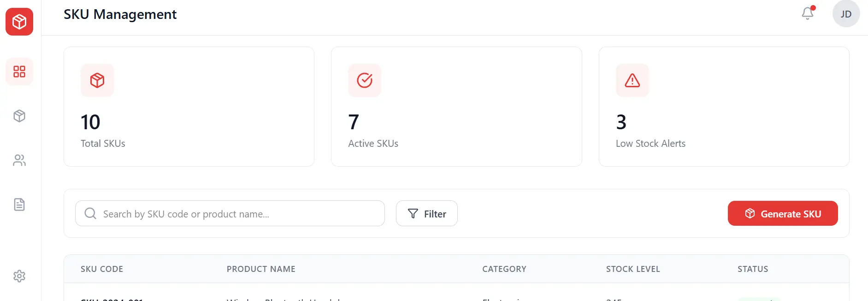
Task: Sort by the Product Name column header
Action: (x=261, y=269)
